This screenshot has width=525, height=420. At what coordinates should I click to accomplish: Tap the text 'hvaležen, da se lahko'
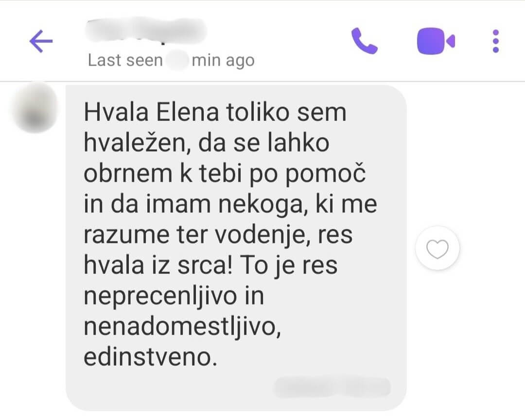pyautogui.click(x=207, y=143)
